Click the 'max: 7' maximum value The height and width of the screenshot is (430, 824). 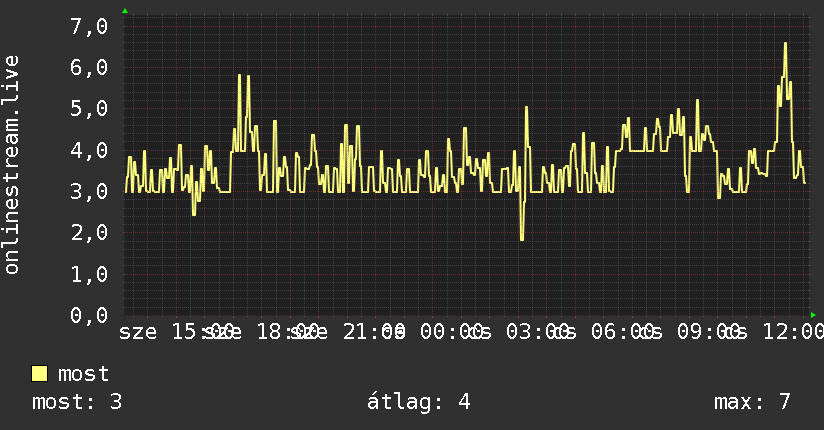click(752, 402)
